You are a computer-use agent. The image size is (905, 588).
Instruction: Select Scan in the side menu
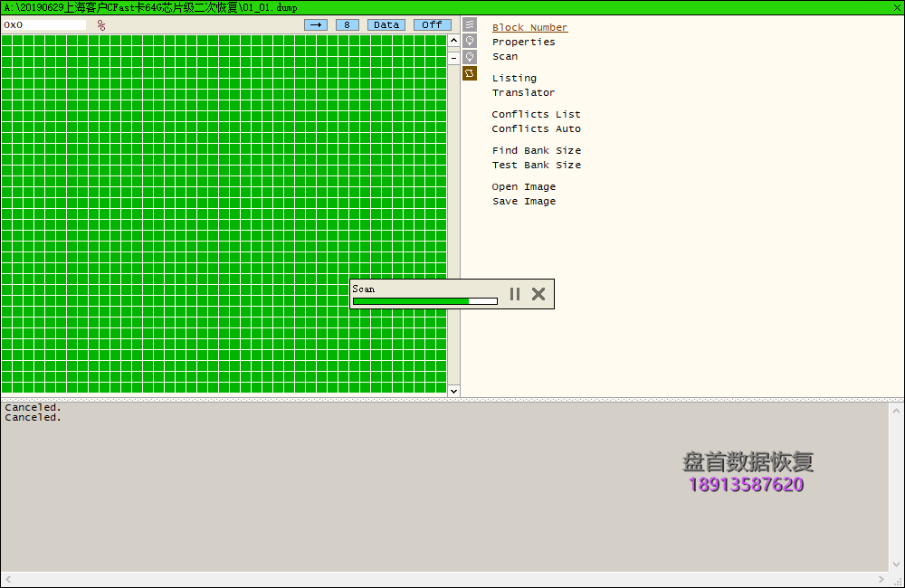(x=505, y=57)
